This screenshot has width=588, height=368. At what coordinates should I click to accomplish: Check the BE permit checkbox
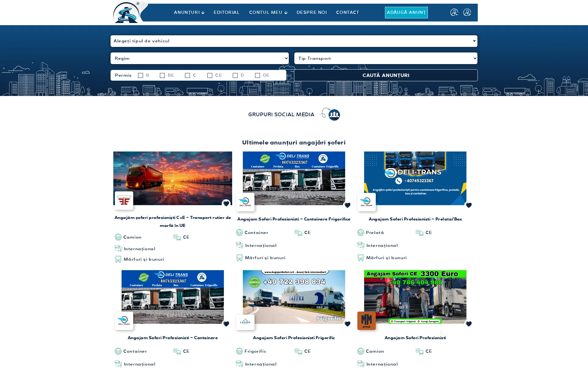[x=162, y=75]
